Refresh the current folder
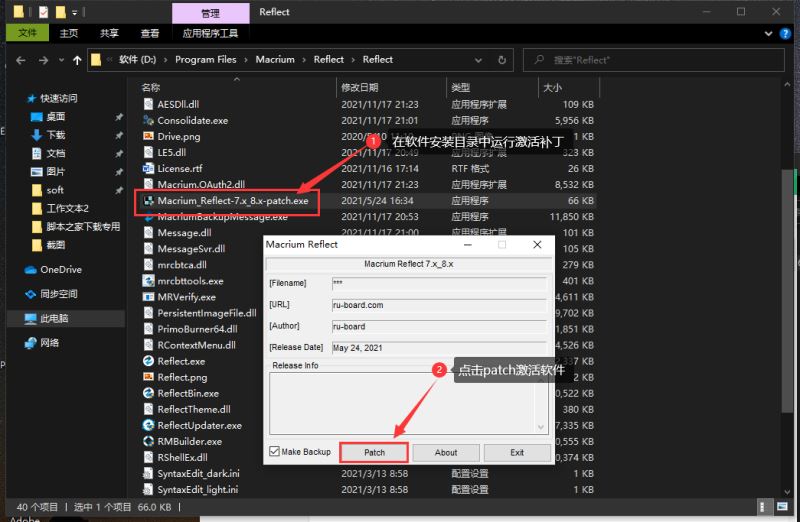 pos(502,60)
